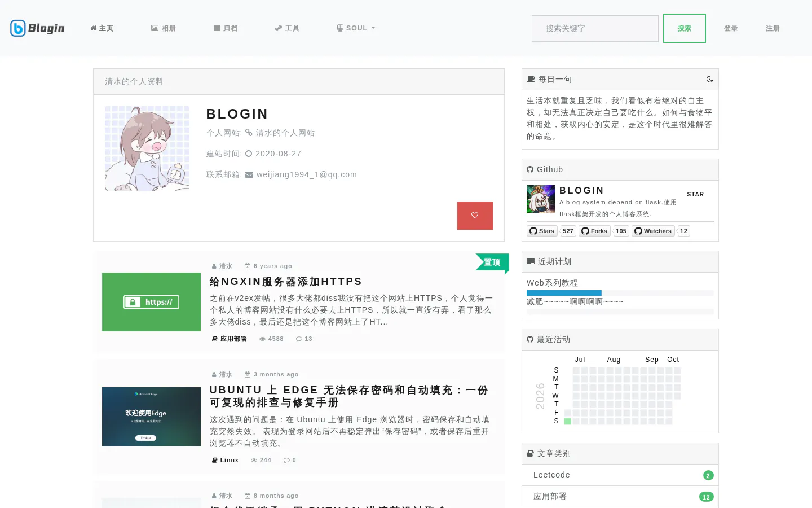Click the 注册 register link
Screen dimensions: 812x508
[773, 28]
